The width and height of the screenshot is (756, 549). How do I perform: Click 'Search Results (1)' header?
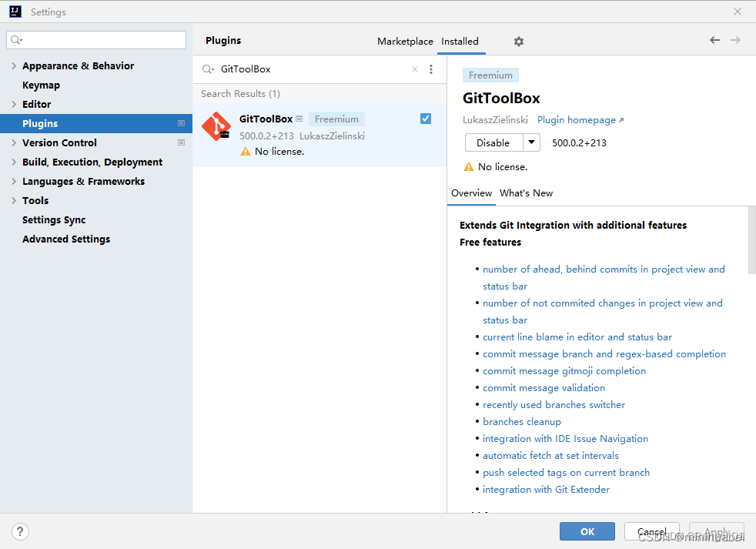241,94
